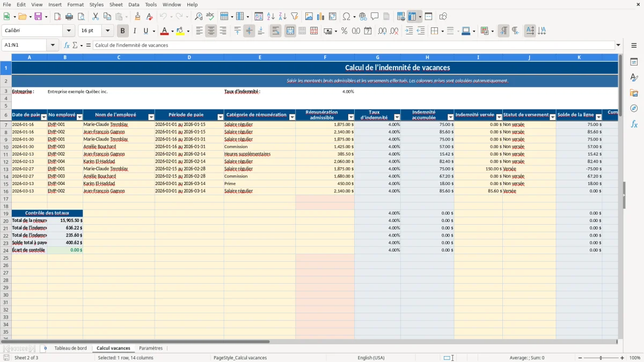Viewport: 644px width, 362px height.
Task: Toggle the AutoFilter funnel button
Action: [295, 17]
